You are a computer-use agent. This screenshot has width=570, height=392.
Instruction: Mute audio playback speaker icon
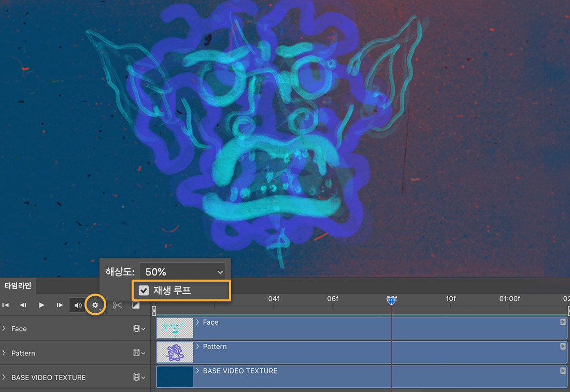[x=78, y=305]
